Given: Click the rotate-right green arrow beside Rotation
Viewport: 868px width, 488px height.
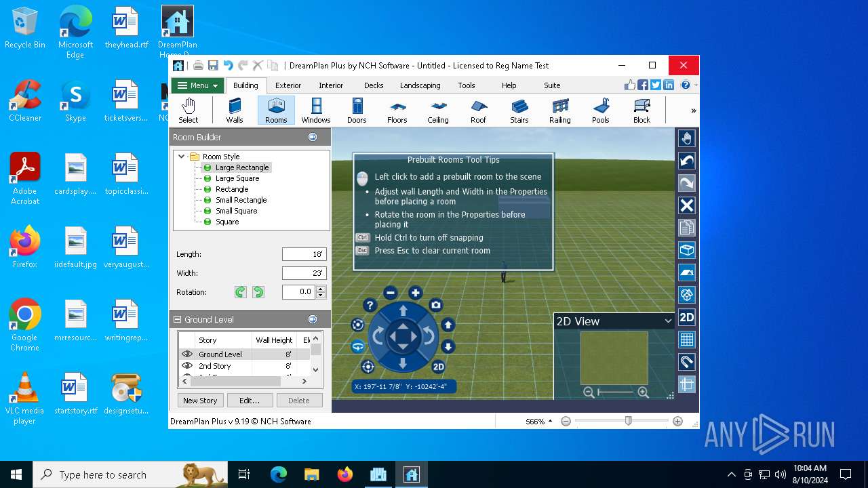Looking at the screenshot, I should 258,292.
